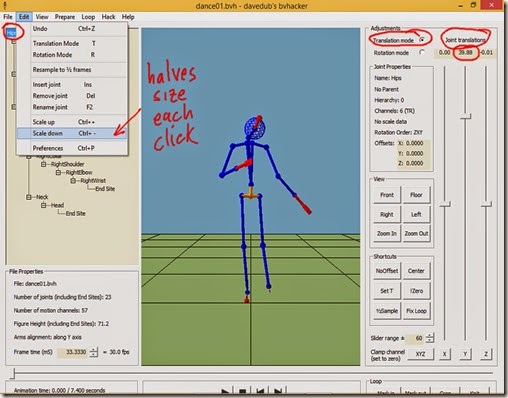Click the Y translation slider handle

coord(466,116)
